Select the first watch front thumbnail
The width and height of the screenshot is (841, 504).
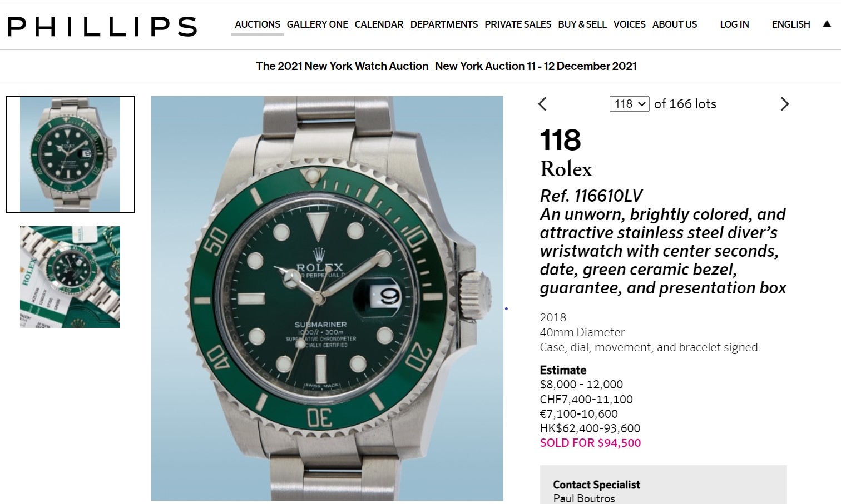70,154
